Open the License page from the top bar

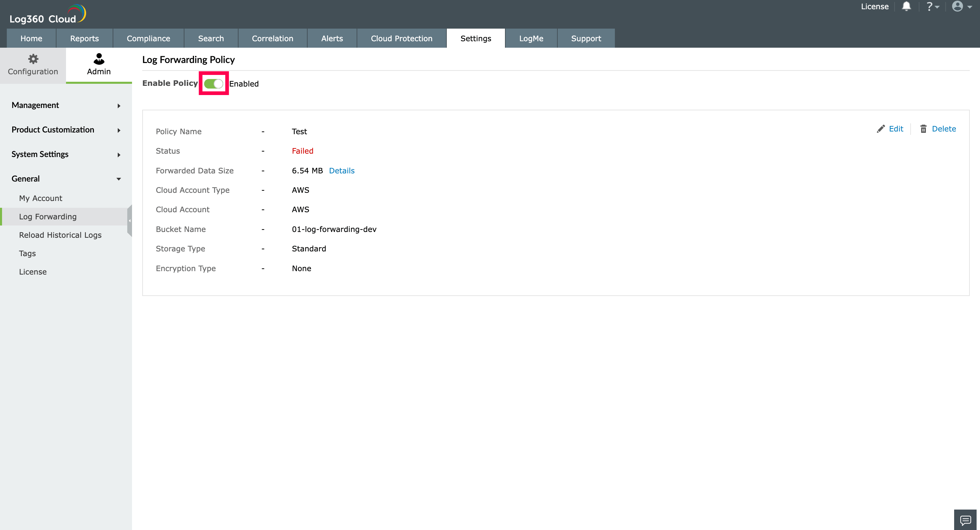pos(875,6)
